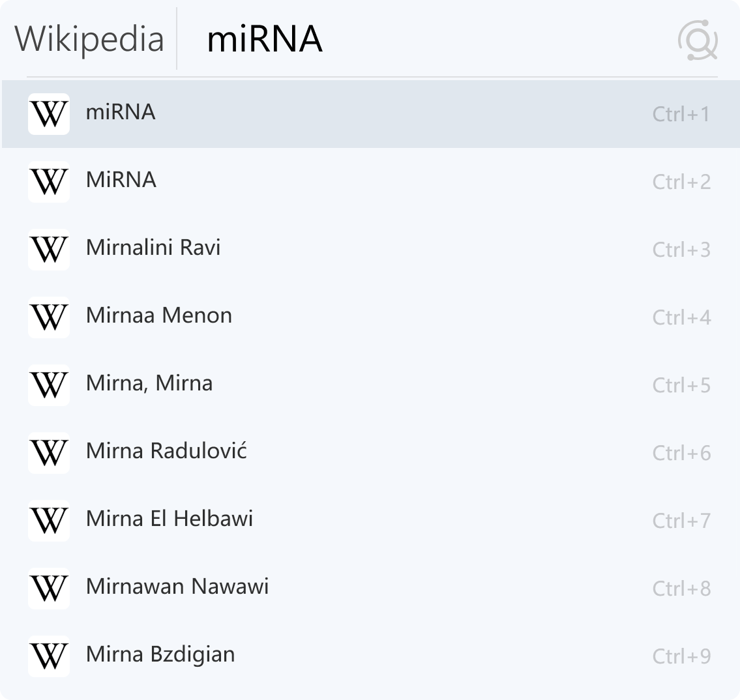Click the Ctrl+1 shortcut hint

[x=681, y=114]
